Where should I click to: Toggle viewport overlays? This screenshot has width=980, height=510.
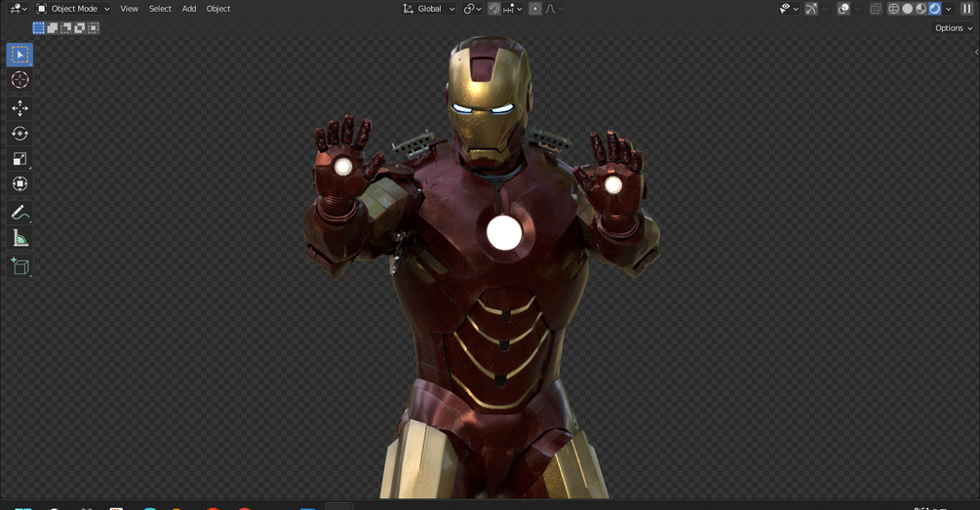pyautogui.click(x=843, y=9)
